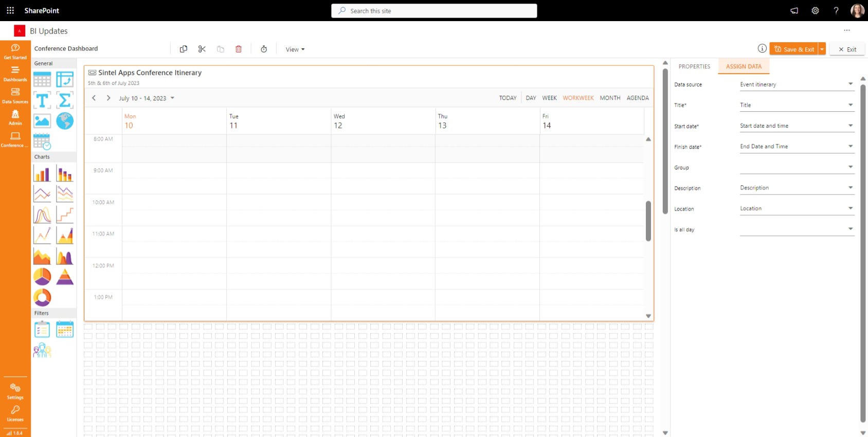
Task: Select the donut chart widget
Action: (42, 297)
